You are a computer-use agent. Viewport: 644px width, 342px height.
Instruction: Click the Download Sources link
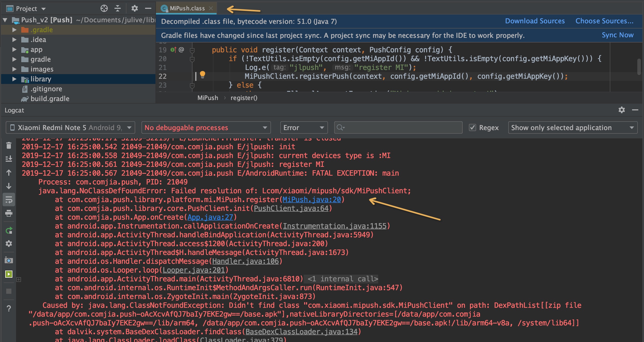click(x=535, y=21)
